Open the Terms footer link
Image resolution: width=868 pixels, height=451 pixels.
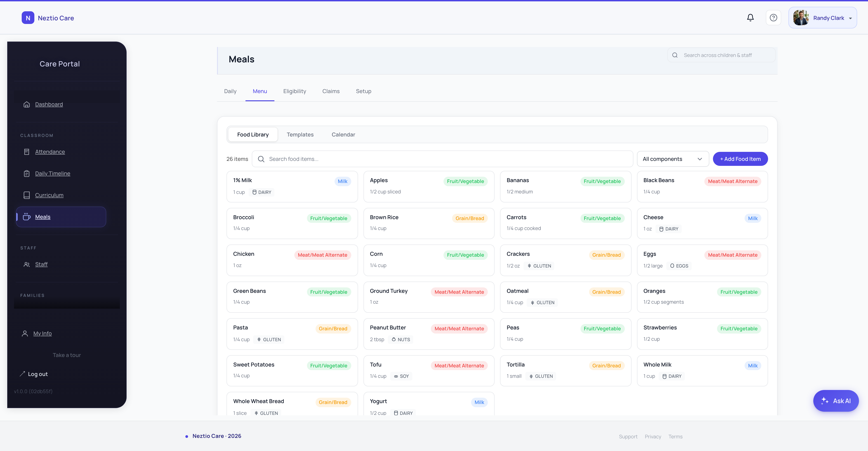[675, 437]
